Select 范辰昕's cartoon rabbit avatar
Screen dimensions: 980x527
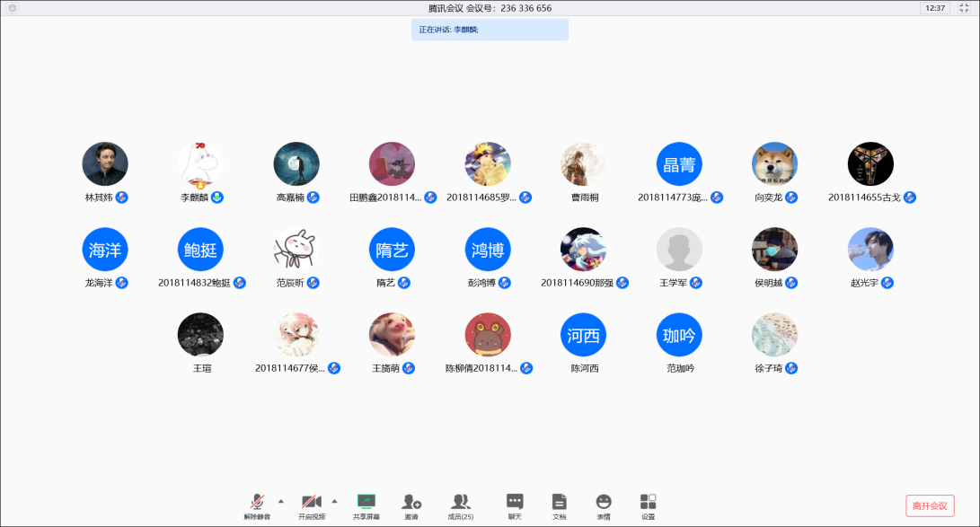click(x=296, y=250)
